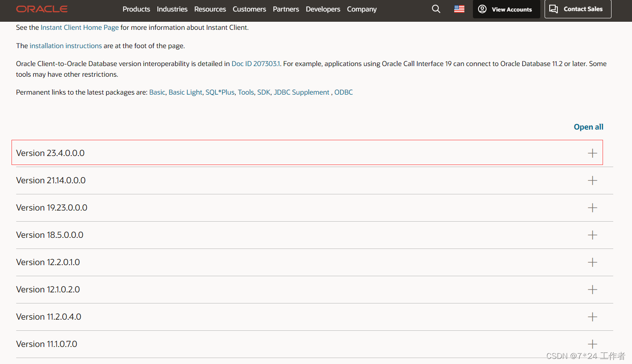Click the Version 11.1.0.7.0 heading text

pyautogui.click(x=47, y=344)
